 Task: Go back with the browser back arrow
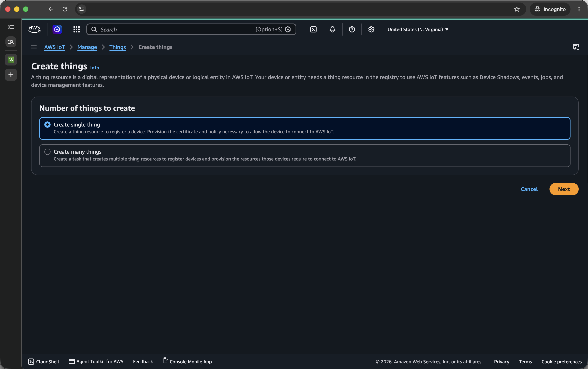51,9
